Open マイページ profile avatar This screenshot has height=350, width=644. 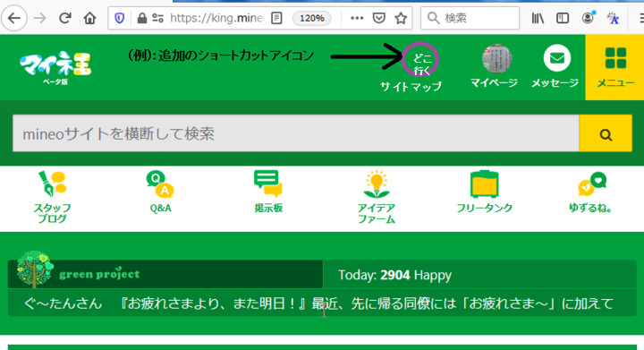tap(496, 59)
